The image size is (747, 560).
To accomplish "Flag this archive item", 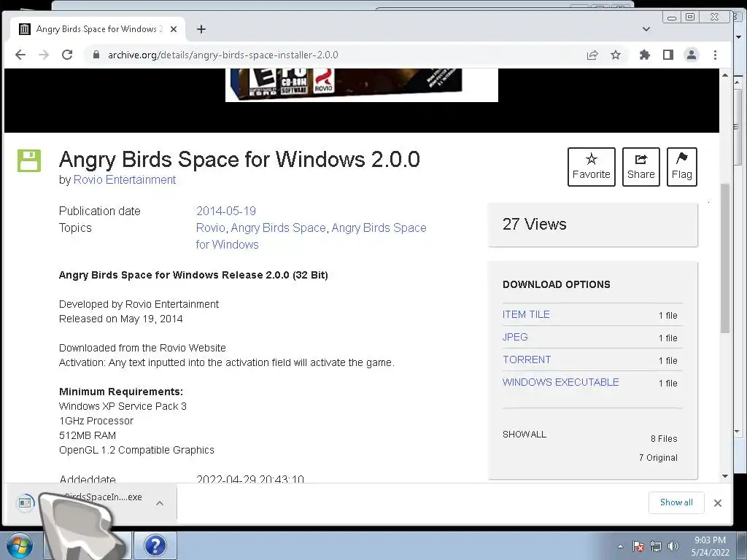I will (682, 167).
